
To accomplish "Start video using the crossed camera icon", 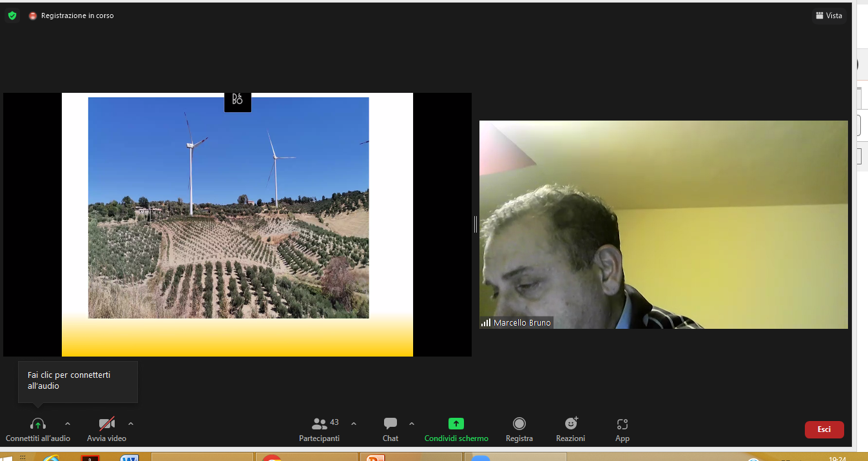I will coord(107,424).
